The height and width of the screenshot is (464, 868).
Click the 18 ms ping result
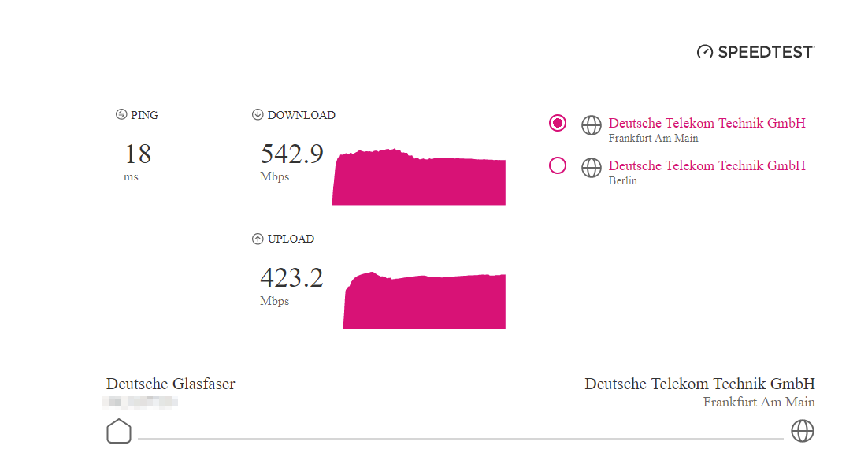pyautogui.click(x=137, y=161)
